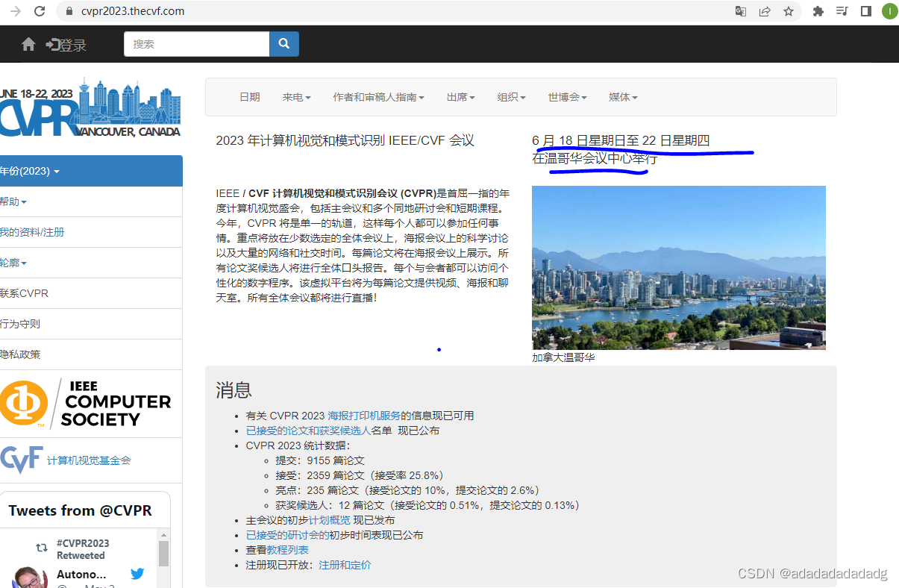Open the 注册和定价 link

tap(345, 565)
